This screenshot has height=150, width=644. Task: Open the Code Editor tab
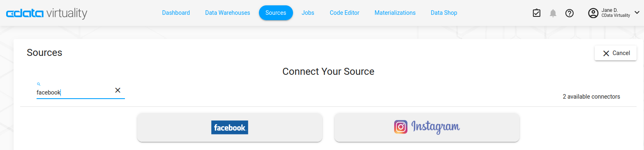[x=344, y=13]
